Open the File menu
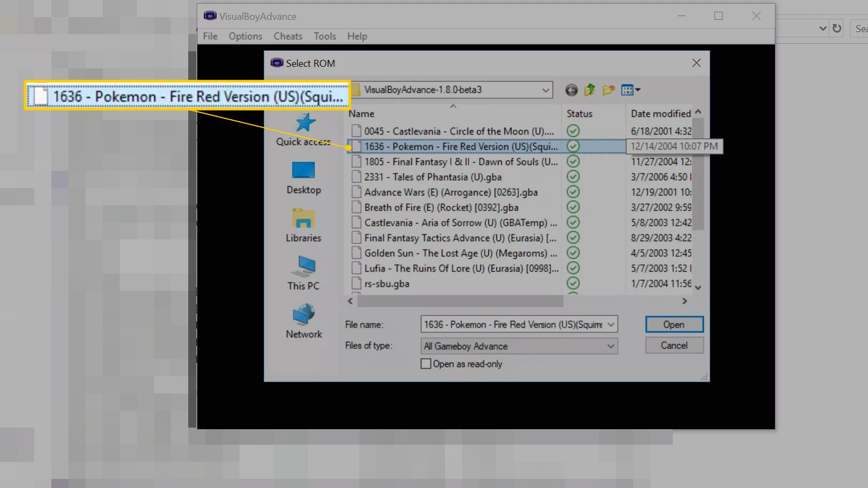The height and width of the screenshot is (488, 868). click(210, 36)
